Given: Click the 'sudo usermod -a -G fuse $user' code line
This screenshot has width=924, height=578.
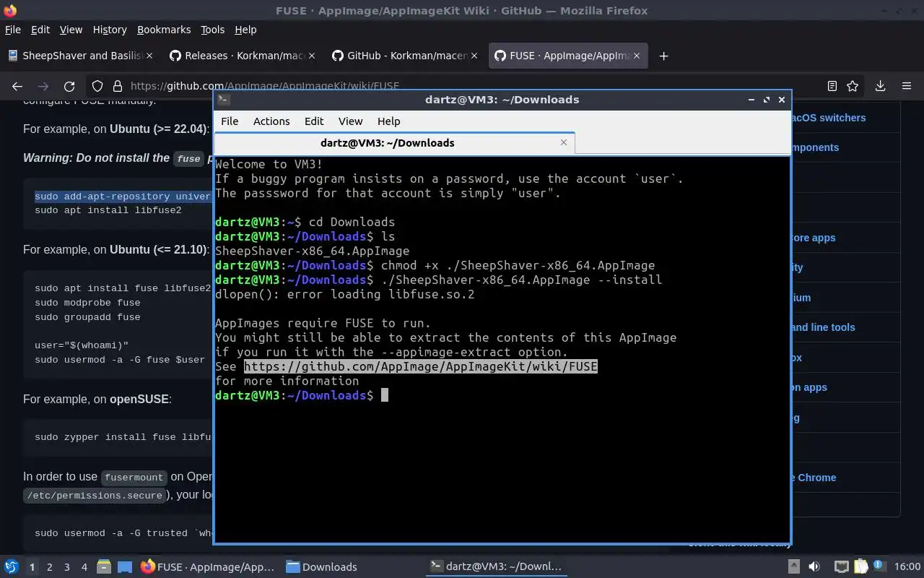Looking at the screenshot, I should 120,359.
